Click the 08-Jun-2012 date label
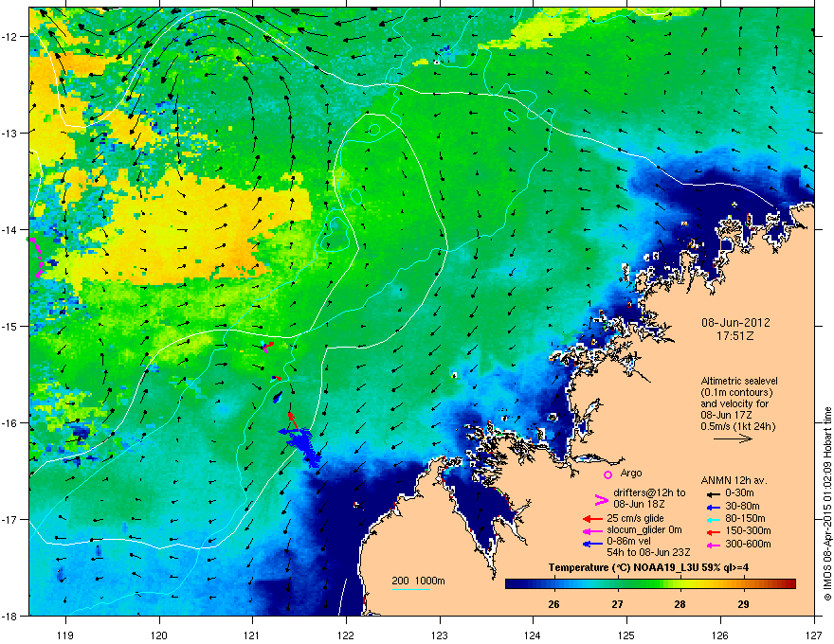Image resolution: width=834 pixels, height=644 pixels. point(735,323)
